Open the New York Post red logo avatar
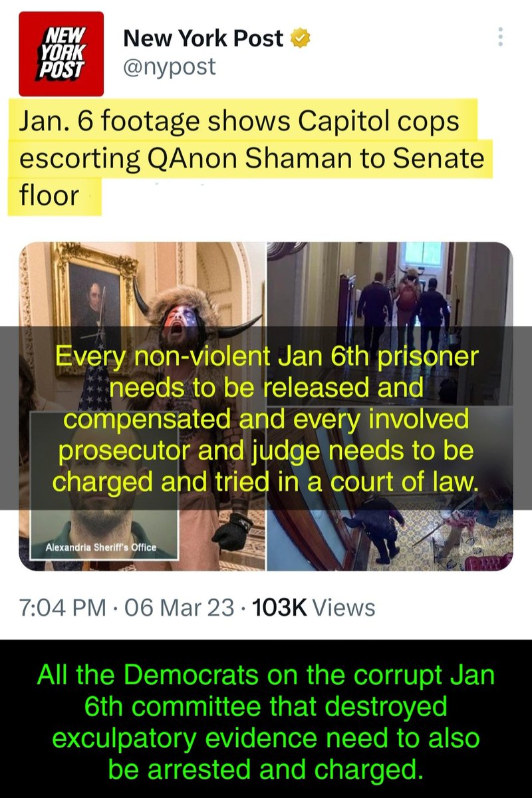 pos(62,54)
